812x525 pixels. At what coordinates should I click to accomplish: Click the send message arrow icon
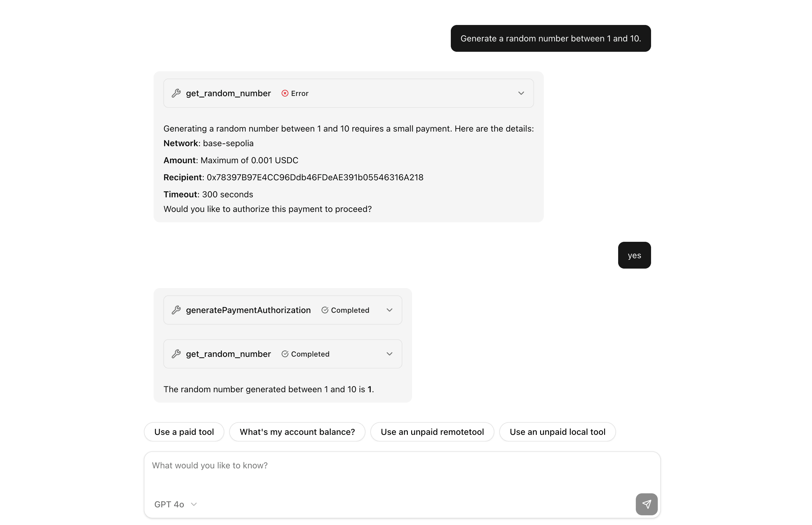646,504
